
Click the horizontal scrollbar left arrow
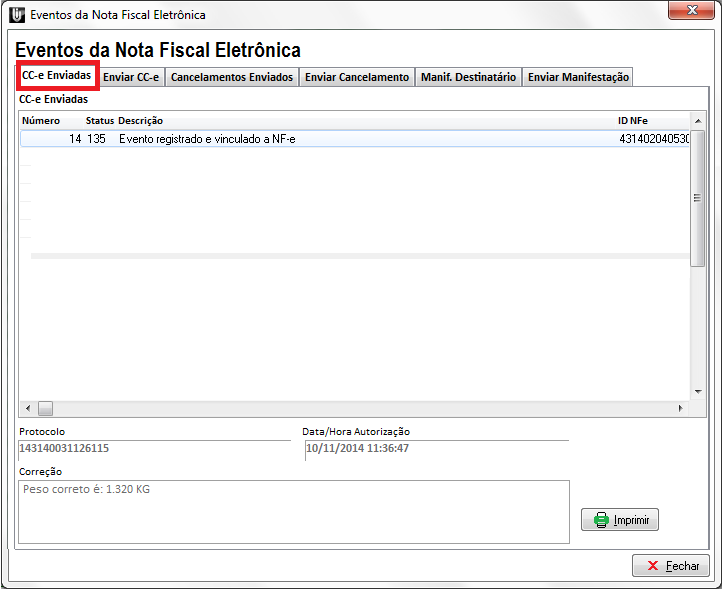[26, 408]
